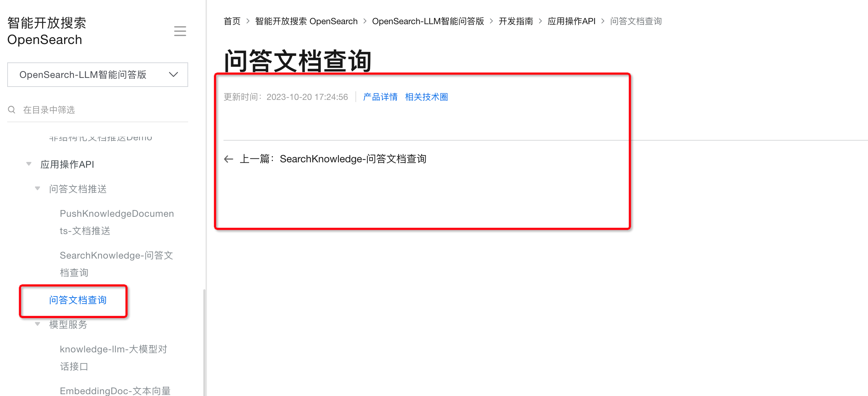The height and width of the screenshot is (396, 868).
Task: Click 模型服务 tree label
Action: pos(68,325)
